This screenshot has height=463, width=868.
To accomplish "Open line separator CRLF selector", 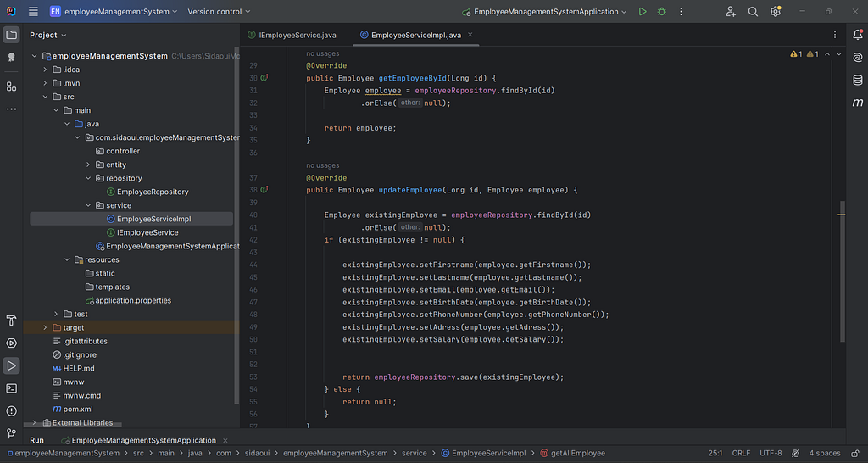I will point(741,453).
